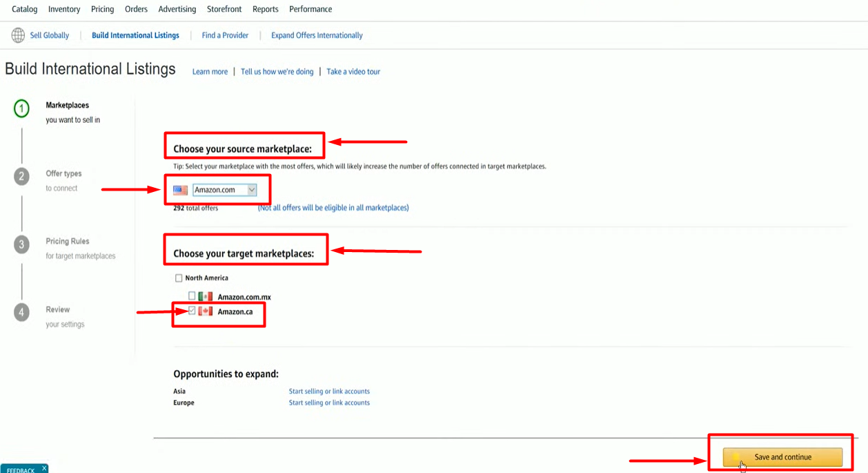Click the US flag icon beside Amazon.com

point(181,190)
